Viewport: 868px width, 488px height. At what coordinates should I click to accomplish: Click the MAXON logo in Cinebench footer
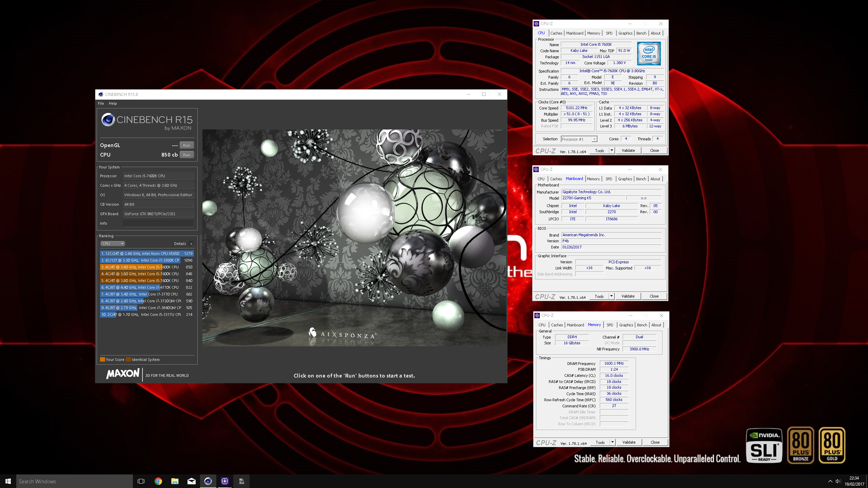[123, 374]
